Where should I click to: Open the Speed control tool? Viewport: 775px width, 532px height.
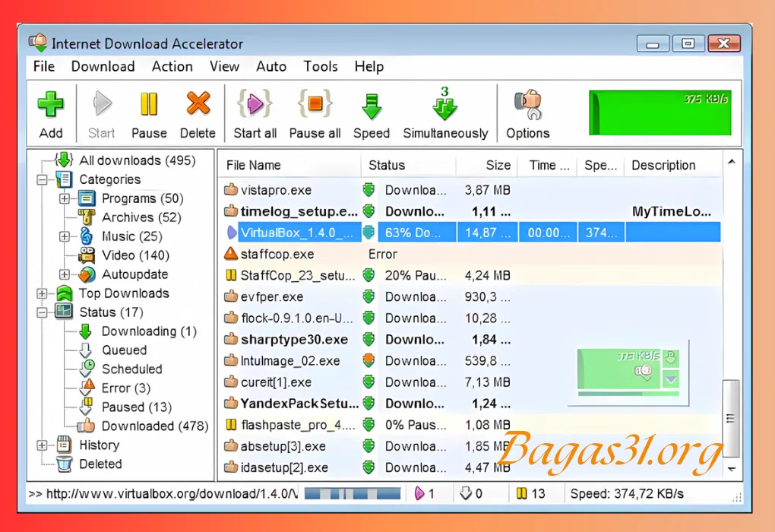click(x=371, y=112)
